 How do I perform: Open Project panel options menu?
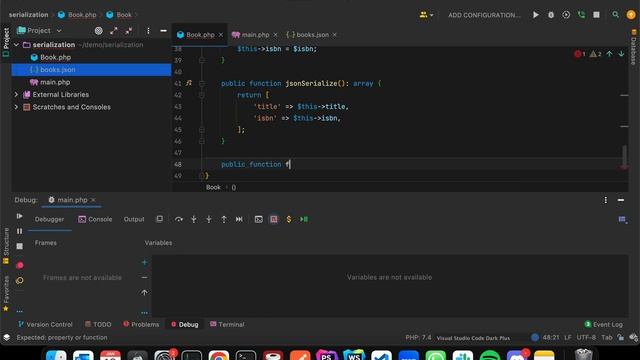tap(148, 31)
